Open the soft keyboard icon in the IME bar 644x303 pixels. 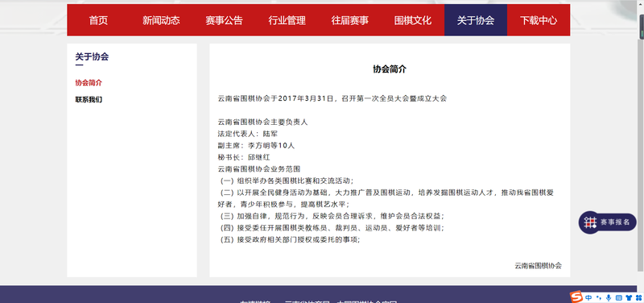coord(619,297)
